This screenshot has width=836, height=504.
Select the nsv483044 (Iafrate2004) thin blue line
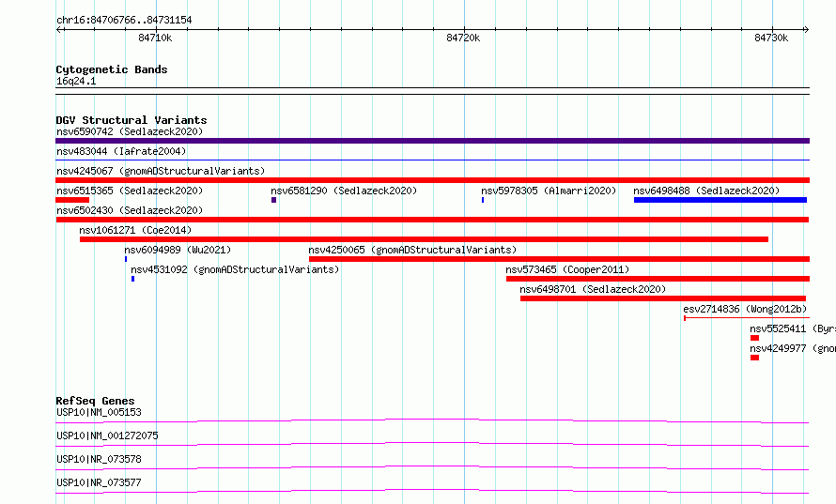pyautogui.click(x=432, y=160)
